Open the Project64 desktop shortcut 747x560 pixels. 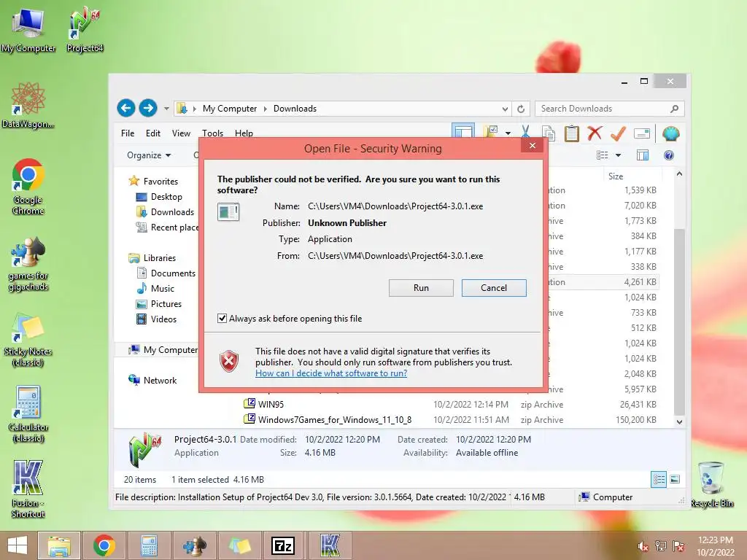tap(85, 29)
